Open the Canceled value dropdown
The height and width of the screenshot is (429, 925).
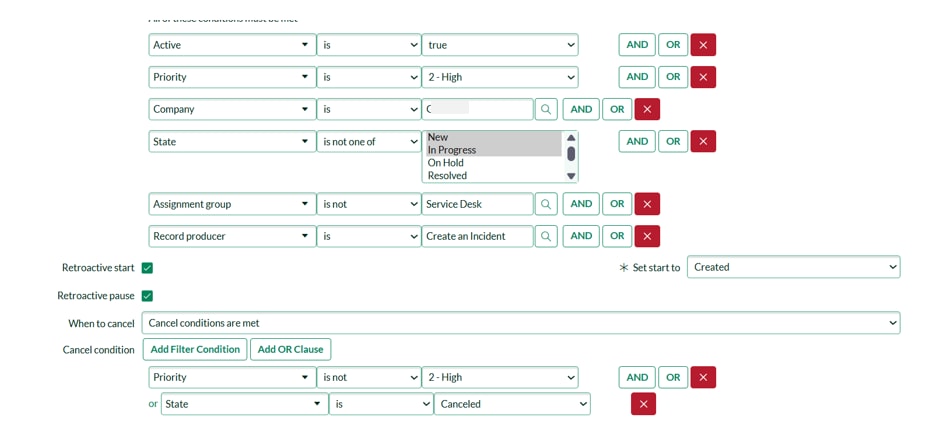tap(512, 404)
